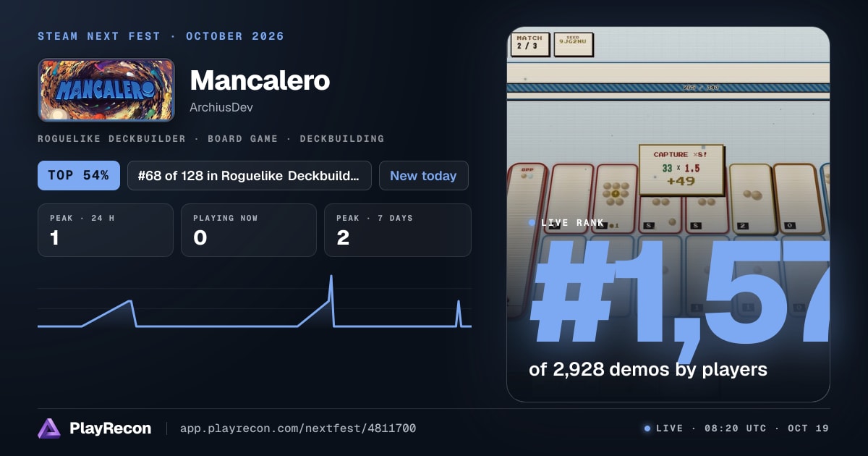This screenshot has width=868, height=456.
Task: Select the BOARD GAME tag
Action: pyautogui.click(x=242, y=138)
